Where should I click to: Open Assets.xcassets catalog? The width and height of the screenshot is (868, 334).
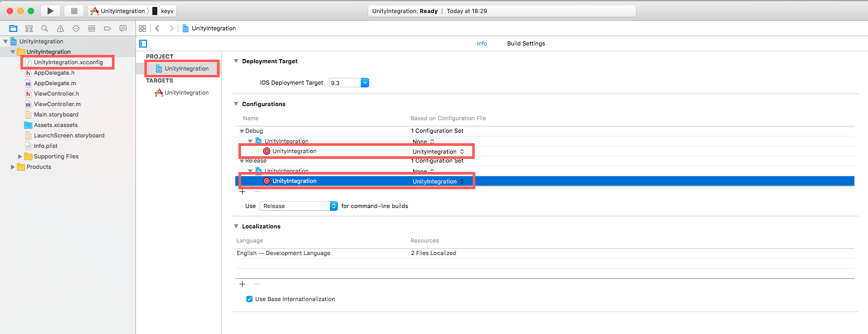tap(55, 125)
